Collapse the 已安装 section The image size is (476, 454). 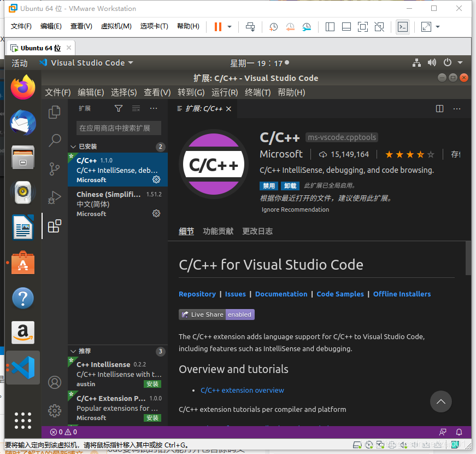tap(73, 147)
